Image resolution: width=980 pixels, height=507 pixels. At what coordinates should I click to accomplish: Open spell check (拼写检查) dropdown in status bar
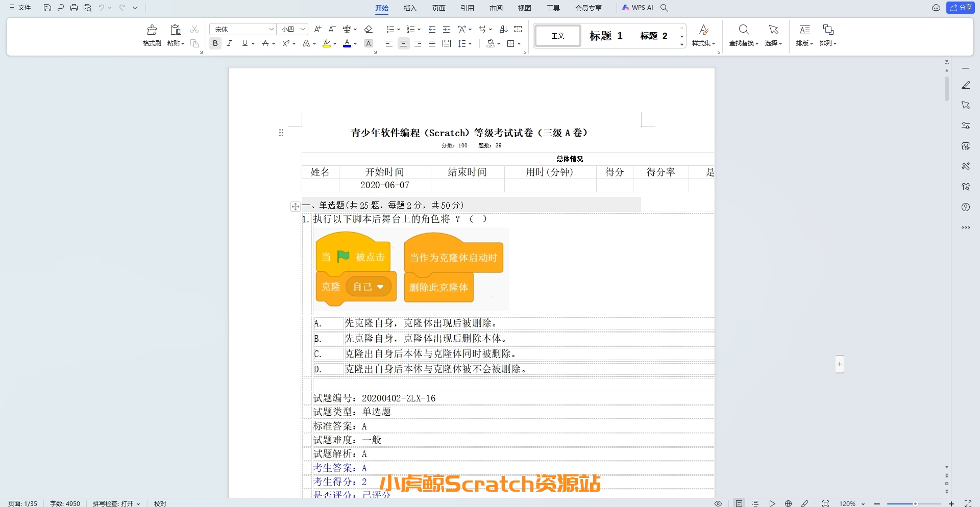click(x=116, y=503)
